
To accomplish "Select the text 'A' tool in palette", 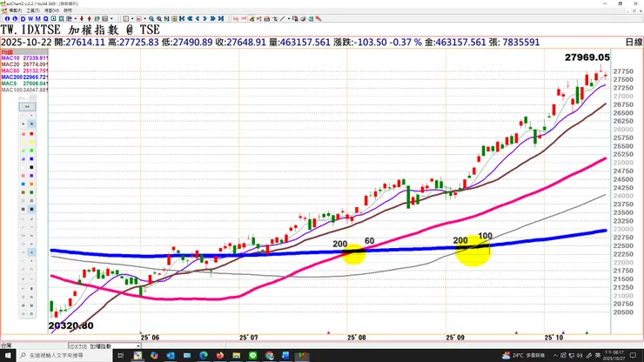I will pos(31,252).
